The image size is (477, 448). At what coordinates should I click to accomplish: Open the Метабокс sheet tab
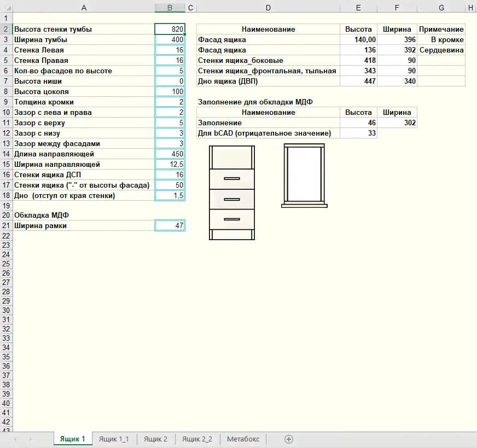tap(243, 439)
